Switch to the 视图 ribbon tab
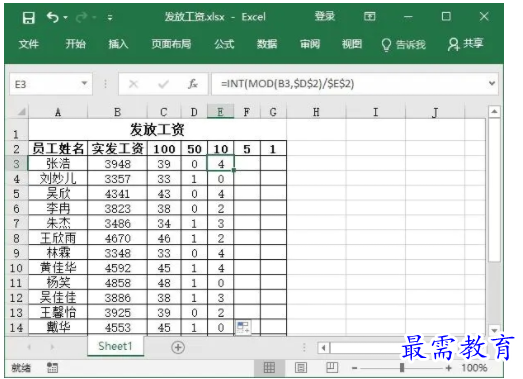523x379 pixels. 352,44
